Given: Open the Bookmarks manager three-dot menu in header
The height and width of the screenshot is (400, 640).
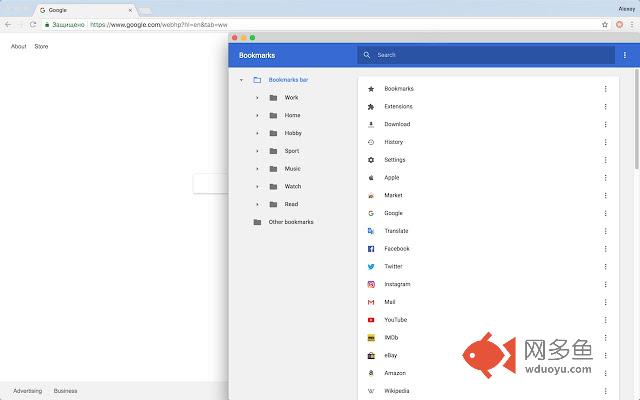Looking at the screenshot, I should (x=624, y=55).
